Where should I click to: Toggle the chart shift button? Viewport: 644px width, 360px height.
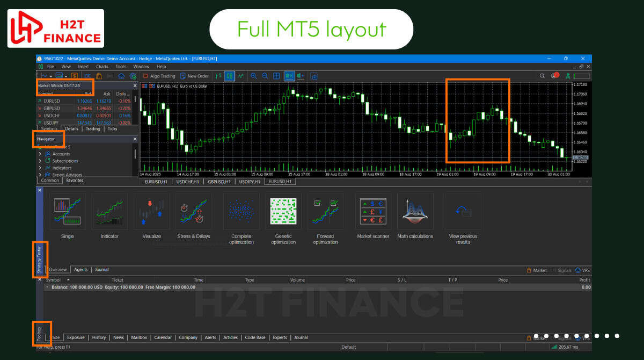[x=301, y=76]
